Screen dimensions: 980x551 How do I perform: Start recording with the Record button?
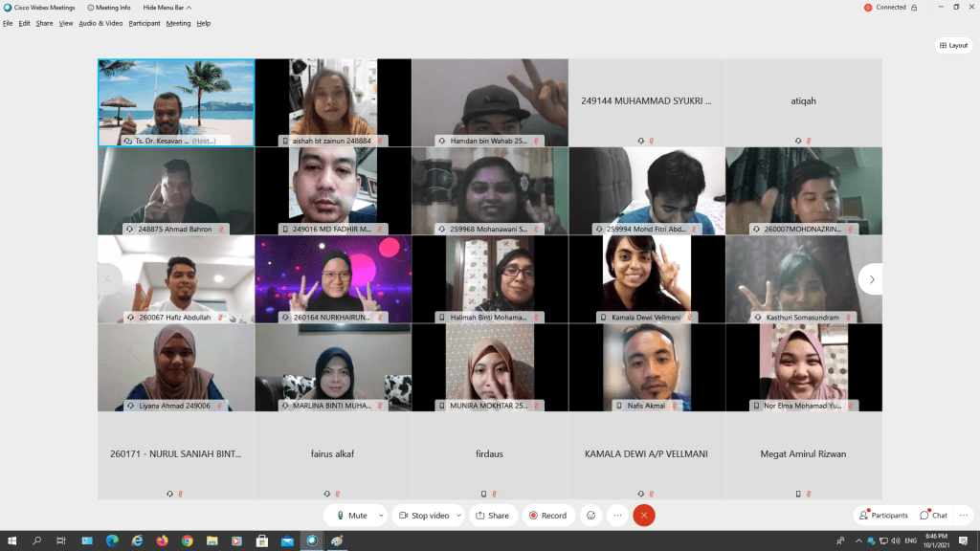point(548,515)
